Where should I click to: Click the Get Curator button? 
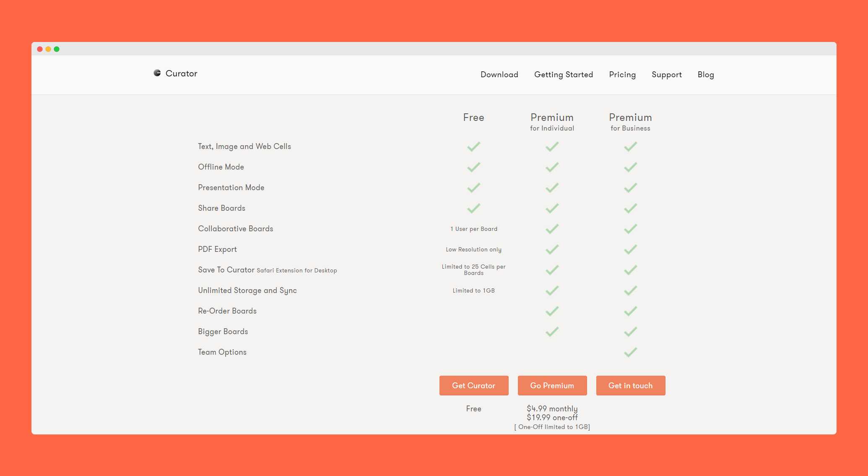(x=474, y=385)
